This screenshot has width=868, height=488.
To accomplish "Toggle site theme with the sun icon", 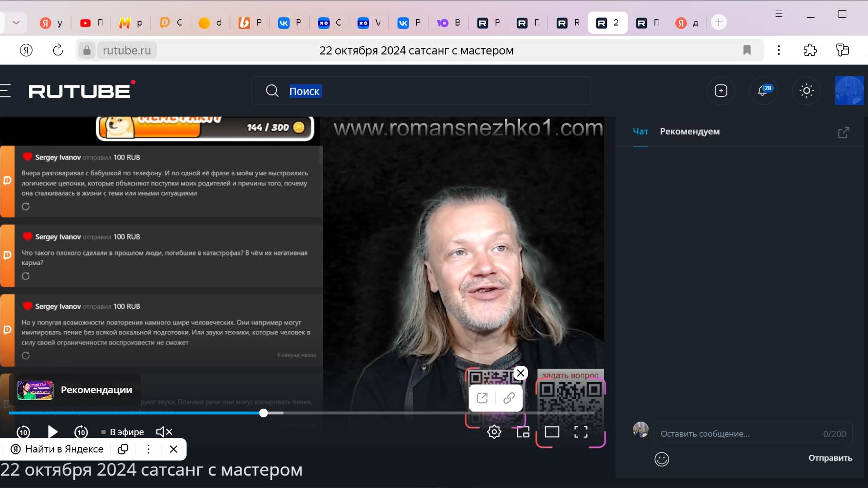I will click(x=807, y=91).
